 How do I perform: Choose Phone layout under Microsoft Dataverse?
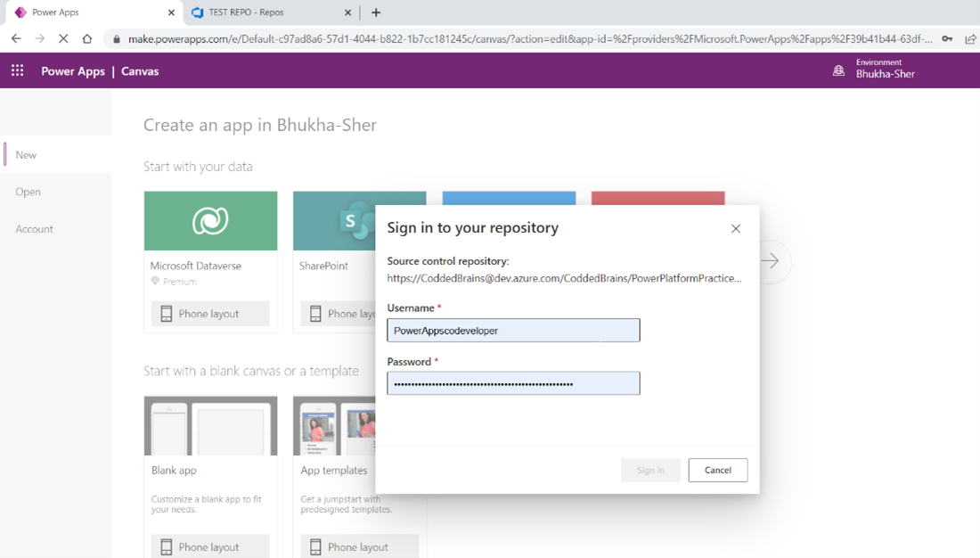pos(210,313)
